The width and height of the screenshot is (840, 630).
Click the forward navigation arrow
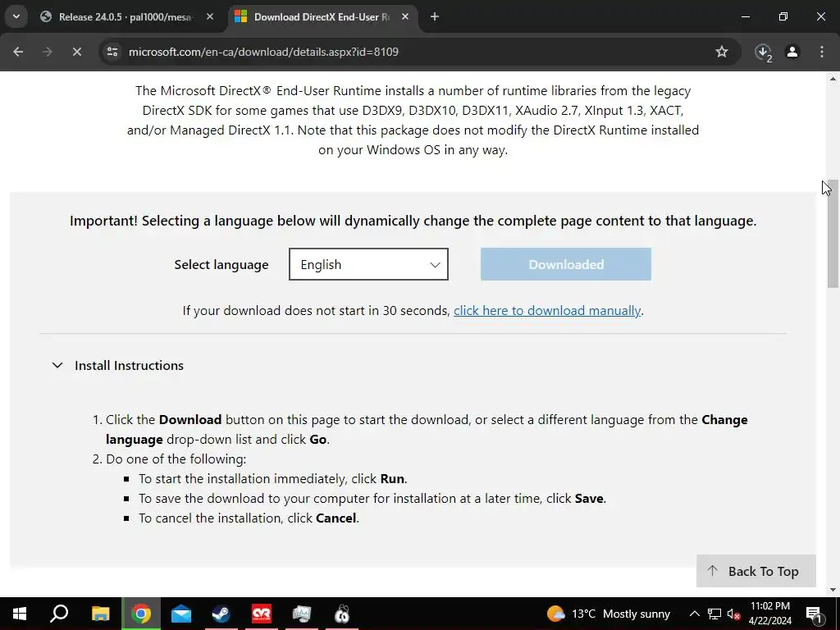pos(47,52)
